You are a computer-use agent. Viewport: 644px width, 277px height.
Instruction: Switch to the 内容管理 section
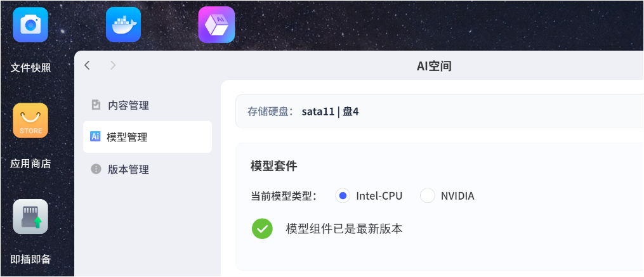128,105
